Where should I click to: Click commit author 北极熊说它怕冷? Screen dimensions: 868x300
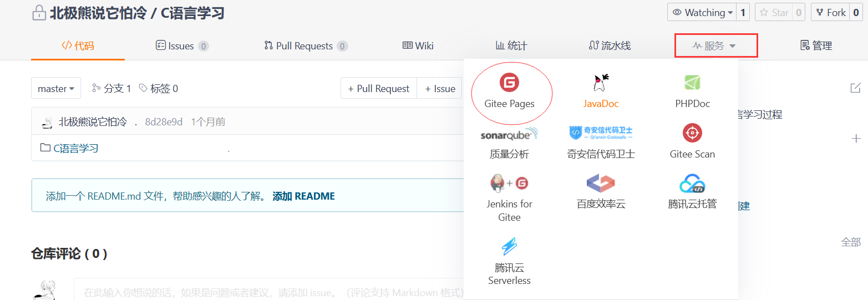[93, 122]
